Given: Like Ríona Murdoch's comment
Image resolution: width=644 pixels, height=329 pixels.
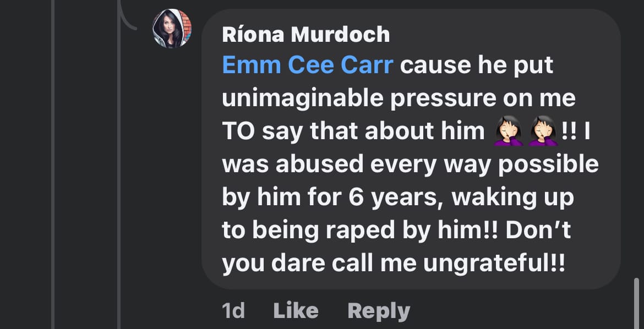Looking at the screenshot, I should click(296, 311).
